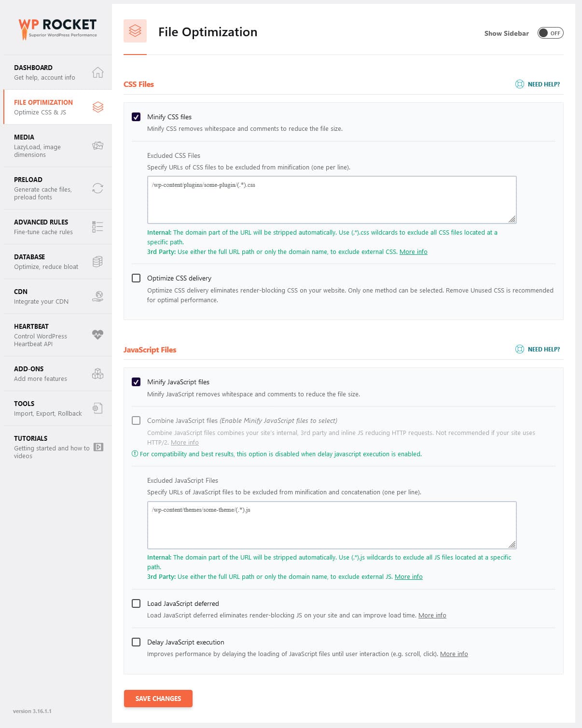
Task: Click the Need Help icon beside CSS Files
Action: coord(520,84)
